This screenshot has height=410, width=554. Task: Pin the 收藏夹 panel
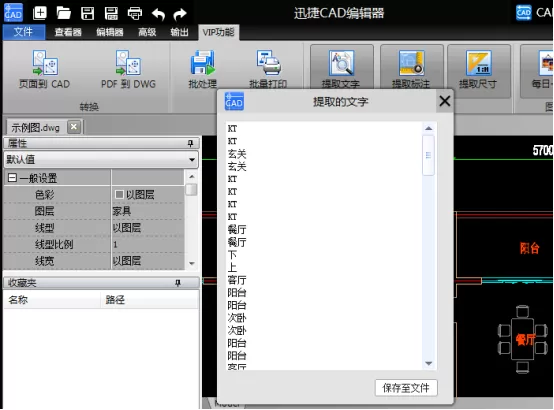pos(178,283)
